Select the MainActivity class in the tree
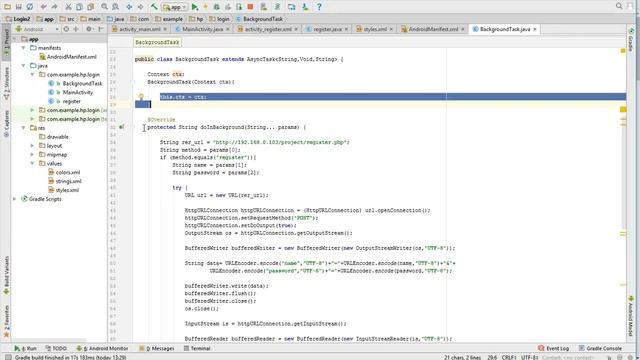Screen dimensions: 640x360 (71, 92)
